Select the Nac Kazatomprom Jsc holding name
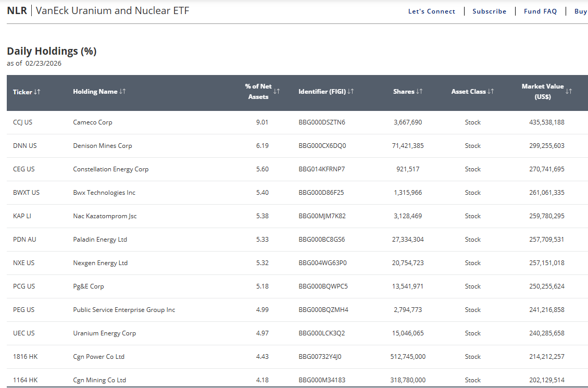Viewport: 588px width, 388px height. [x=105, y=216]
